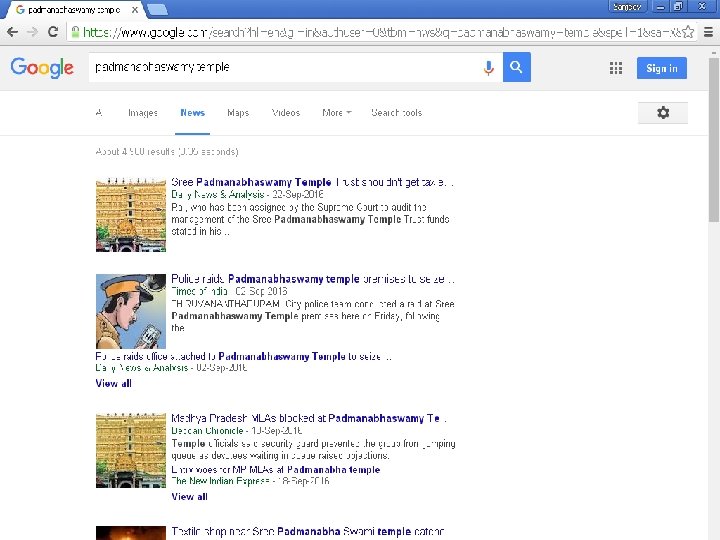Click the blue magnifier search button

click(x=517, y=67)
